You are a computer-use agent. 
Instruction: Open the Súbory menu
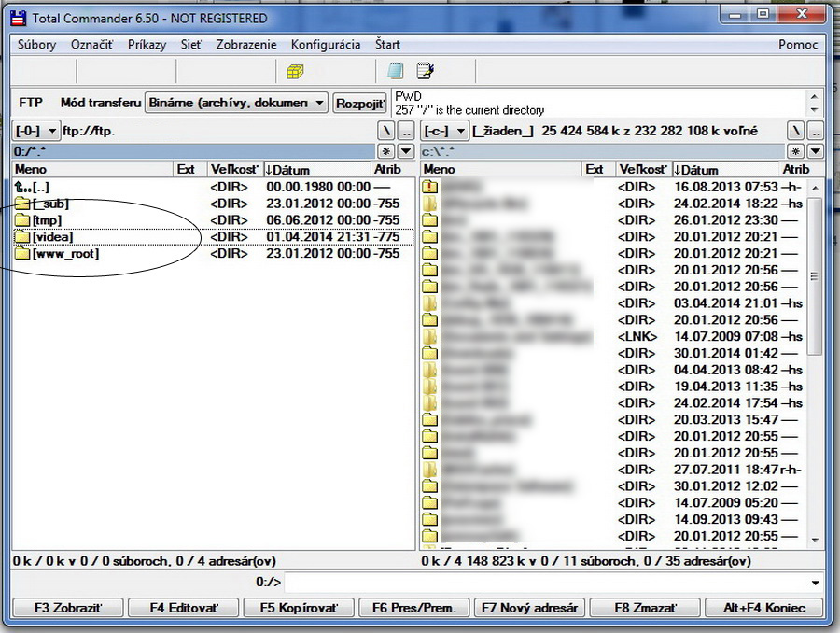pyautogui.click(x=37, y=45)
